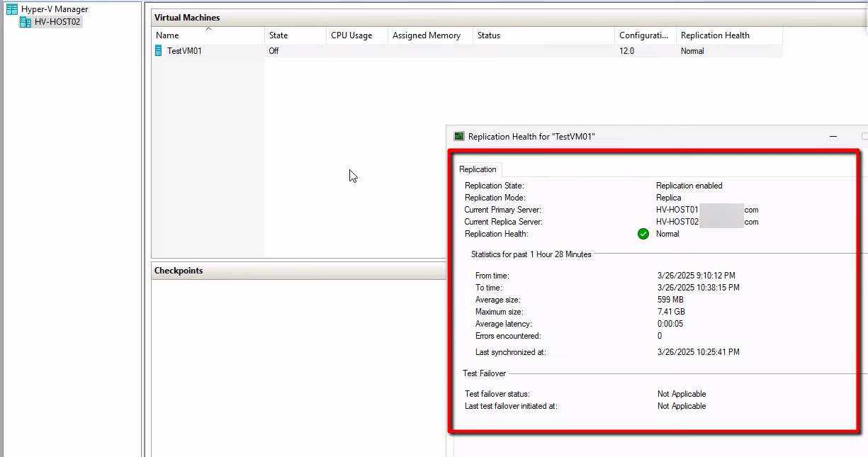Click the Average size label

click(x=498, y=300)
